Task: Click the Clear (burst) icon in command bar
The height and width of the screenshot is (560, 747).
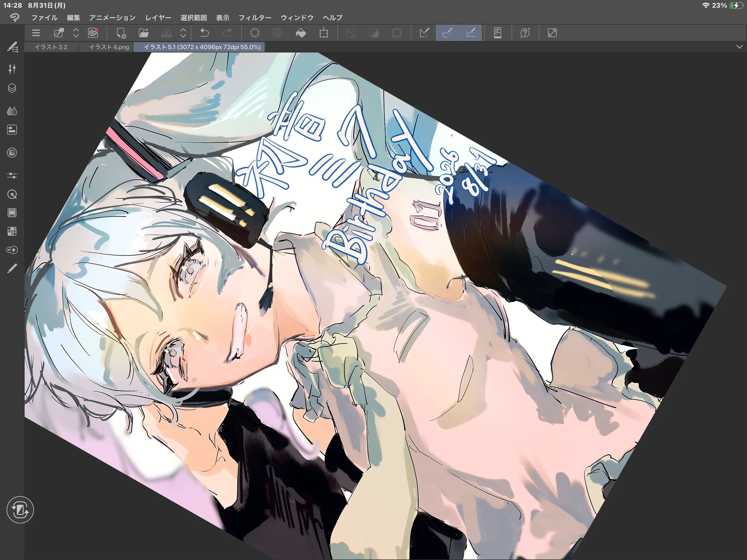Action: click(255, 33)
